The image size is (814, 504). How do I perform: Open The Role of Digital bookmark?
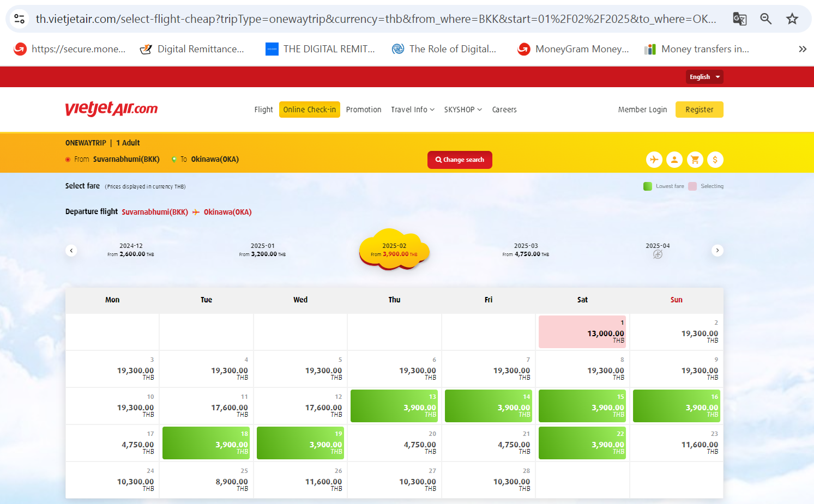pos(444,49)
